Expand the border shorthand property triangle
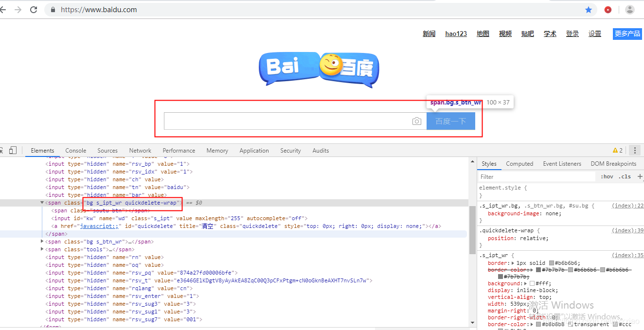 point(513,263)
